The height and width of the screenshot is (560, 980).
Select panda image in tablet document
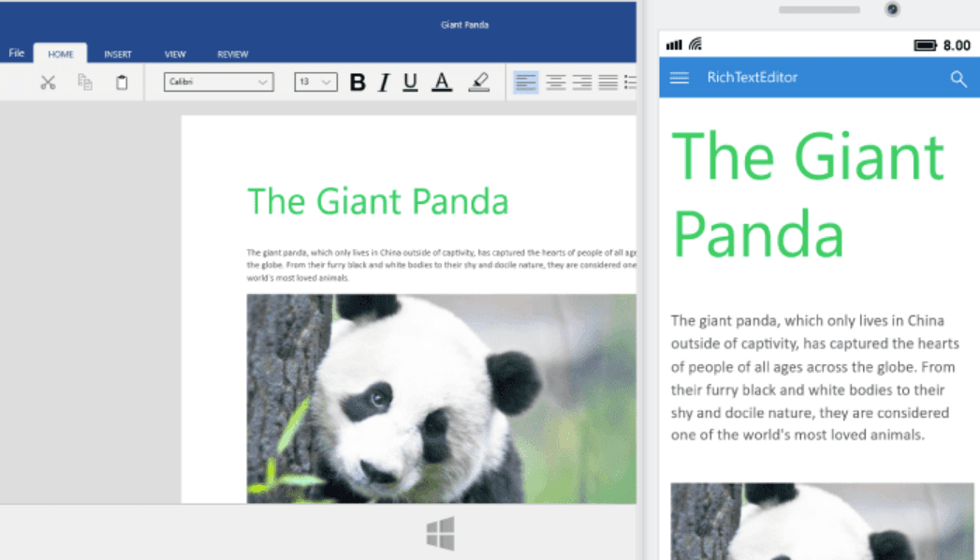click(441, 398)
